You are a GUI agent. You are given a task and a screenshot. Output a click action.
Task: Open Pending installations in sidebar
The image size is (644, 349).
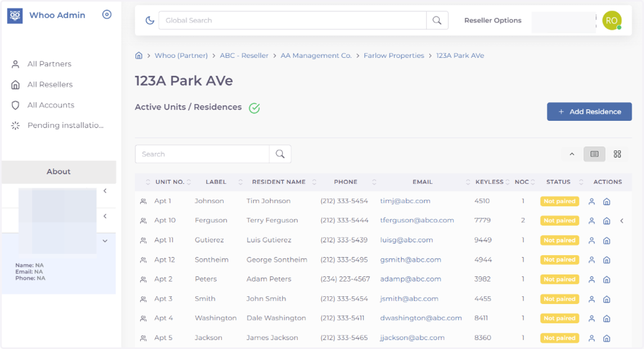click(65, 126)
